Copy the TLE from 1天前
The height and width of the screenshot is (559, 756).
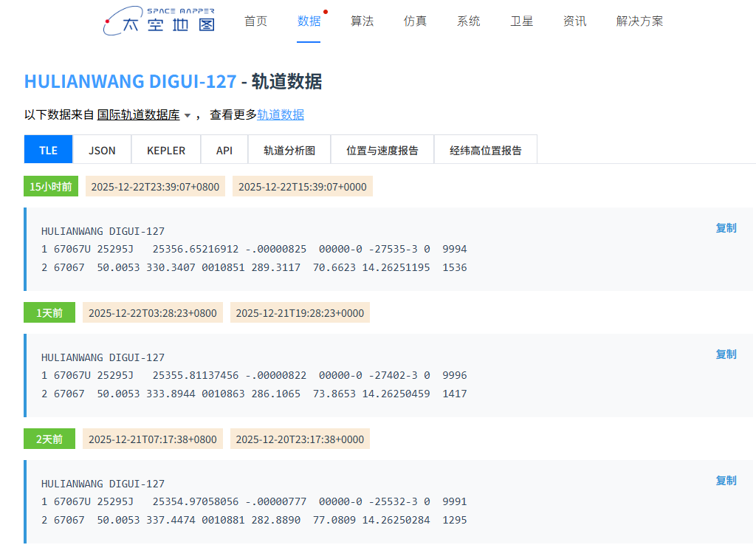click(x=726, y=354)
